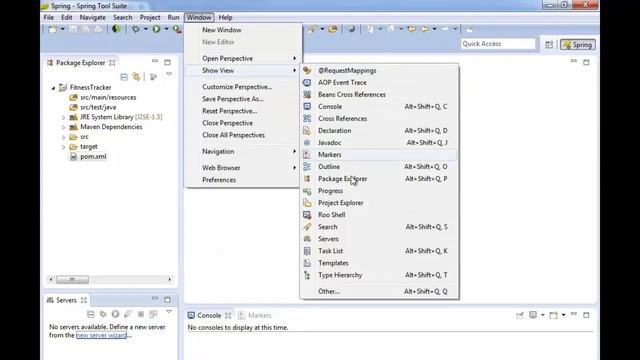This screenshot has width=640, height=360.
Task: Expand the JRE System Library node
Action: click(63, 118)
